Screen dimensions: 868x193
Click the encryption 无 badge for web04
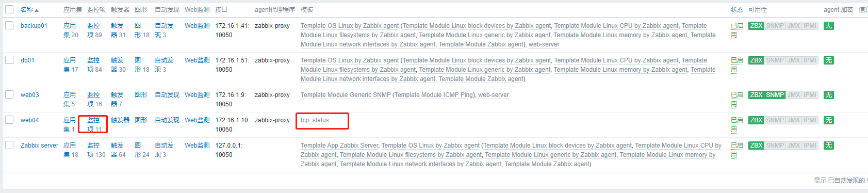[x=828, y=120]
